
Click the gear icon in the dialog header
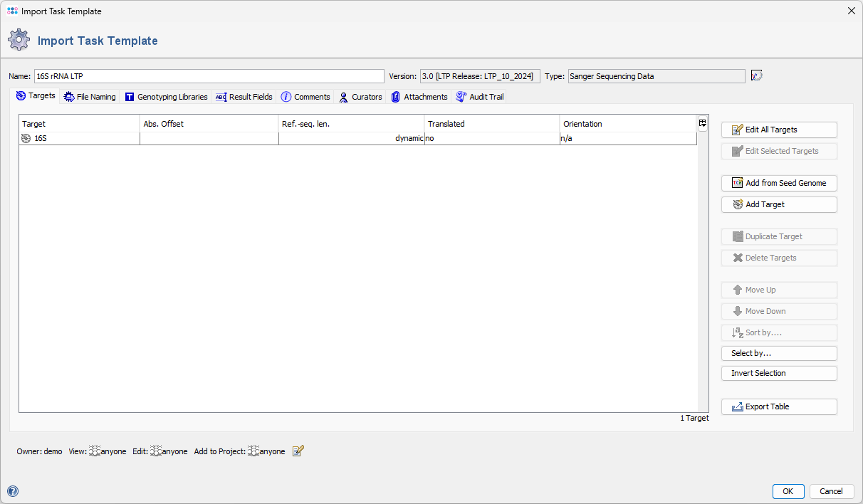[19, 40]
